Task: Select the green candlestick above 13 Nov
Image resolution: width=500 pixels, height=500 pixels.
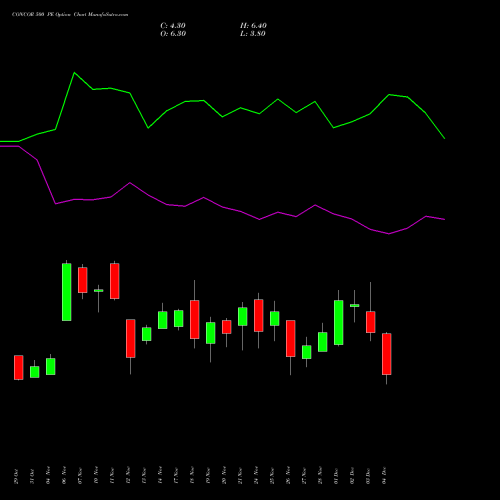Action: (x=147, y=334)
